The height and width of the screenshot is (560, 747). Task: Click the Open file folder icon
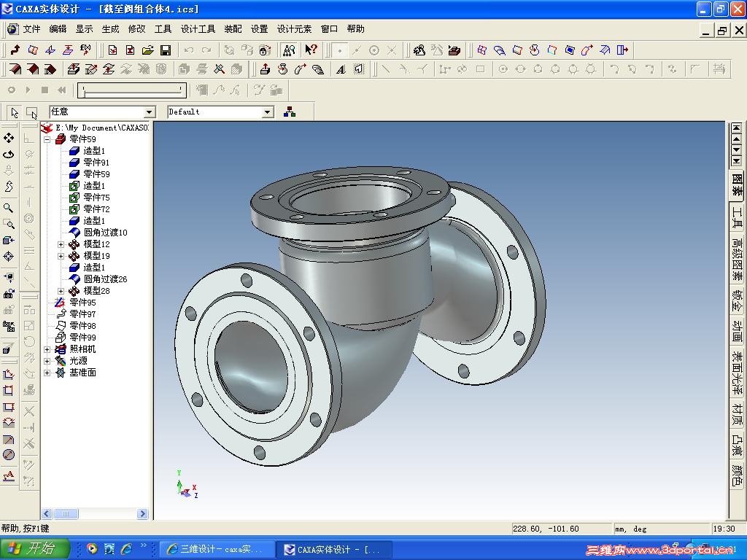tap(147, 50)
